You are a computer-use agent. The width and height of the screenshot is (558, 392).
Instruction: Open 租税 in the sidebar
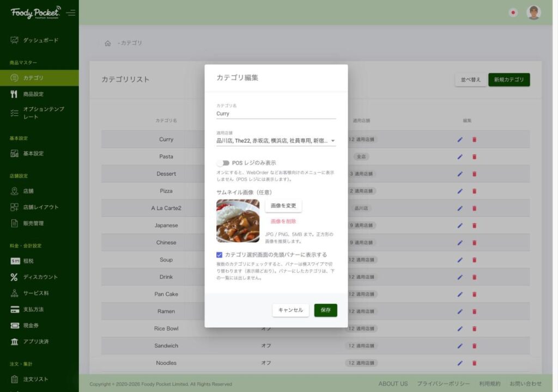tap(39, 261)
